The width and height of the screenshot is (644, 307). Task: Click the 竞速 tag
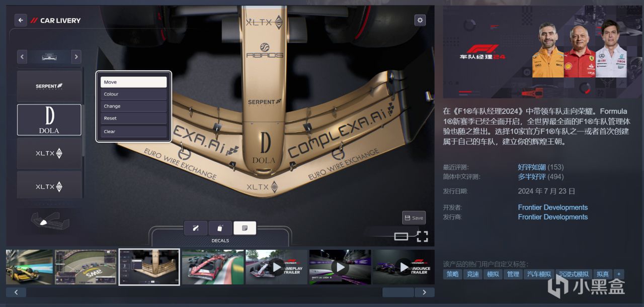472,274
